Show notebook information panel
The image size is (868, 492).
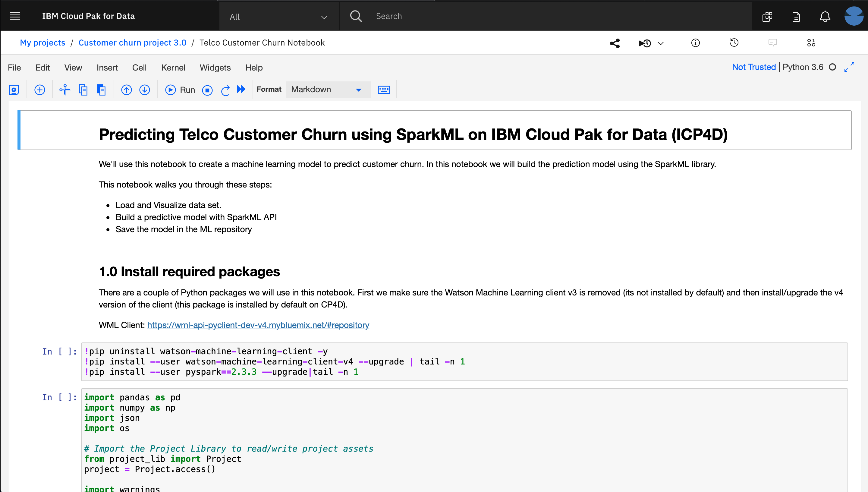[695, 43]
